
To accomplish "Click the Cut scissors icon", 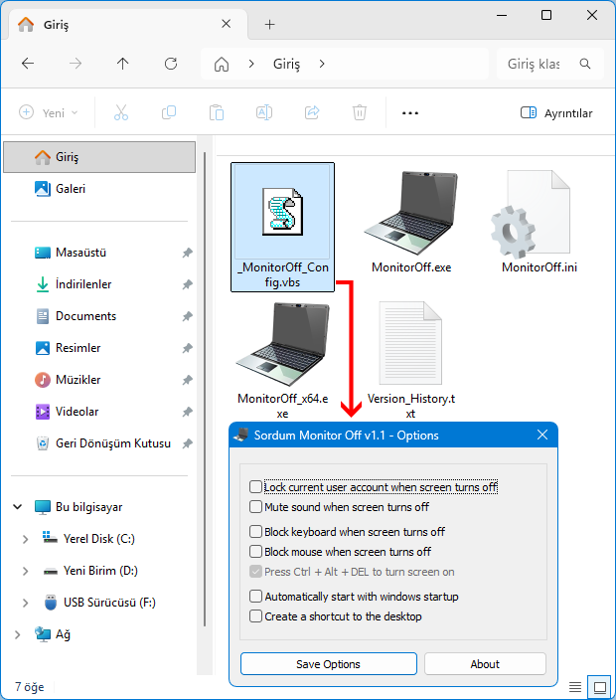I will coord(121,113).
